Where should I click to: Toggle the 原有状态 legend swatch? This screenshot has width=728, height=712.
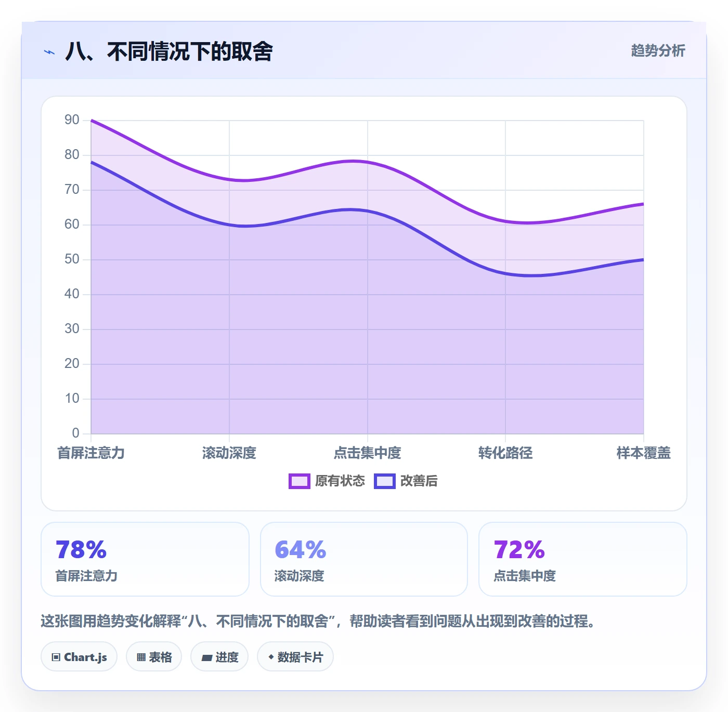coord(299,481)
